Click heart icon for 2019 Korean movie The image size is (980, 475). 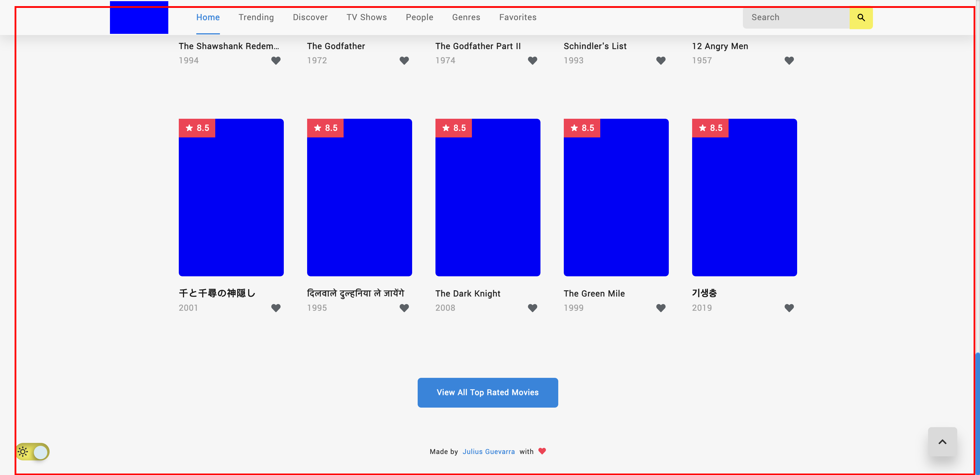[789, 308]
